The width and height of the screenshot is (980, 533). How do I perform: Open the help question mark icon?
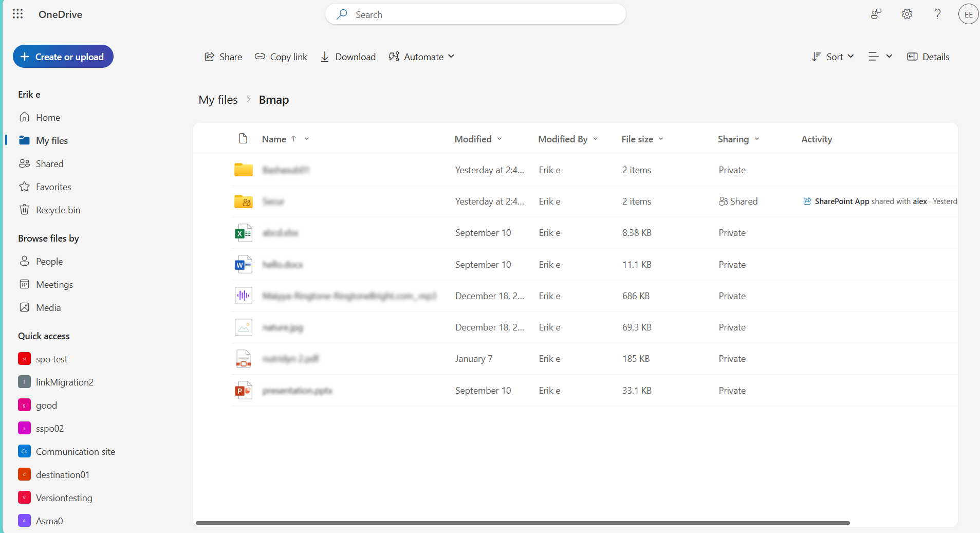[x=937, y=14]
